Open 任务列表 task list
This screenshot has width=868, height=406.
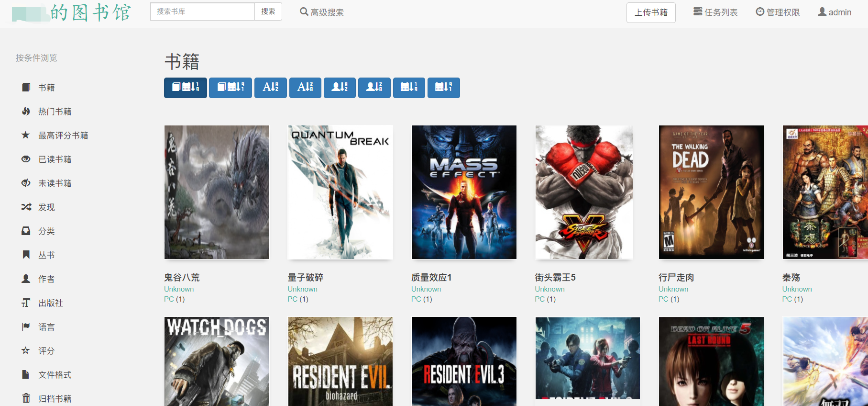(x=715, y=12)
